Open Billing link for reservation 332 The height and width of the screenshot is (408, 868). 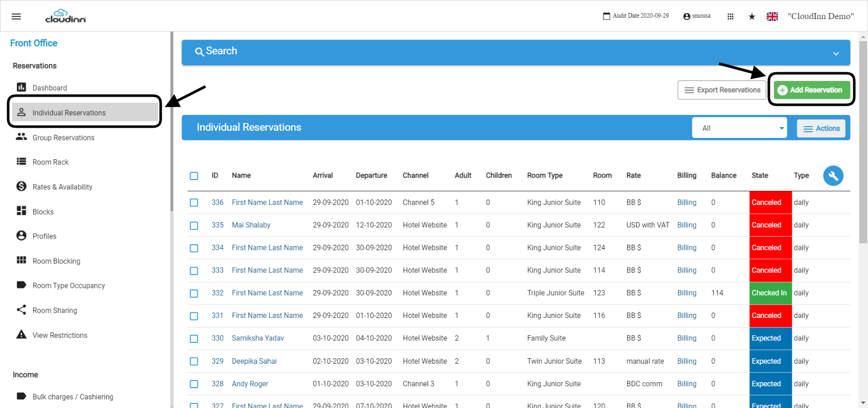pos(686,293)
